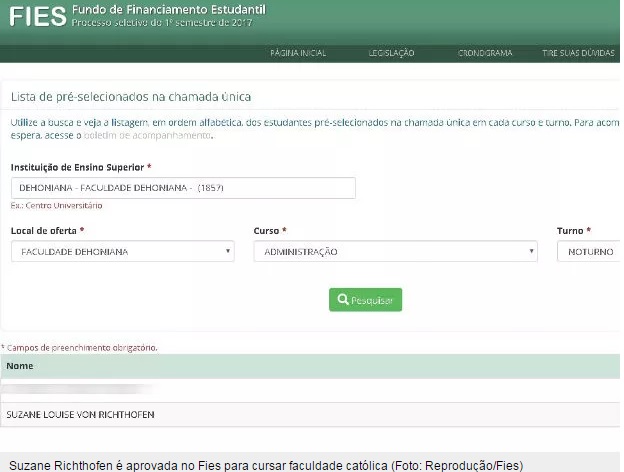Viewport: 624px width, 472px height.
Task: Open the Turno dropdown showing NOTURNO
Action: coord(589,252)
